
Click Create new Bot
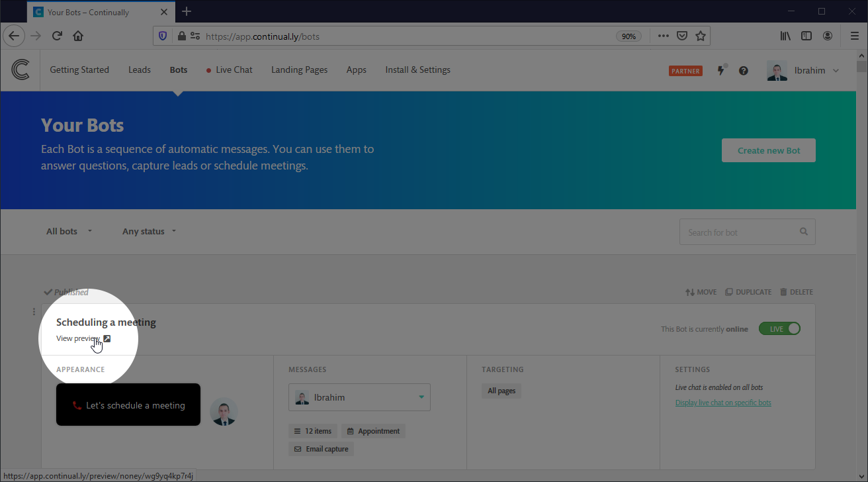(x=768, y=150)
